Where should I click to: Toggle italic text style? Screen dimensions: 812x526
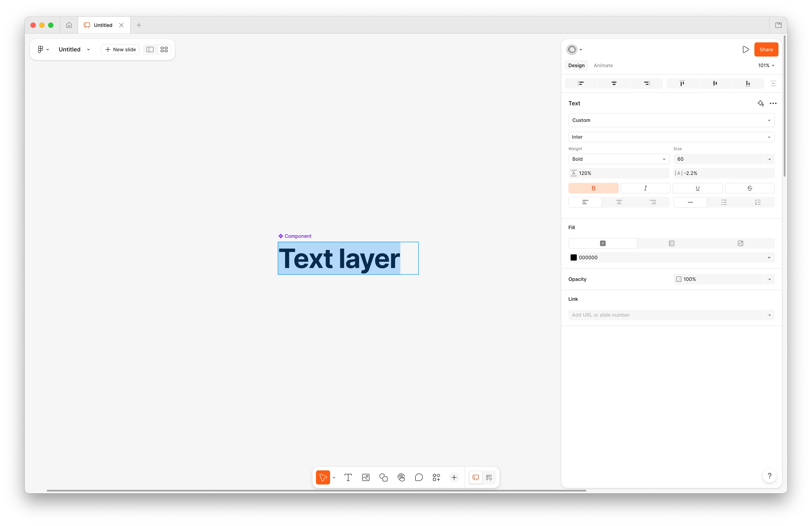tap(645, 188)
